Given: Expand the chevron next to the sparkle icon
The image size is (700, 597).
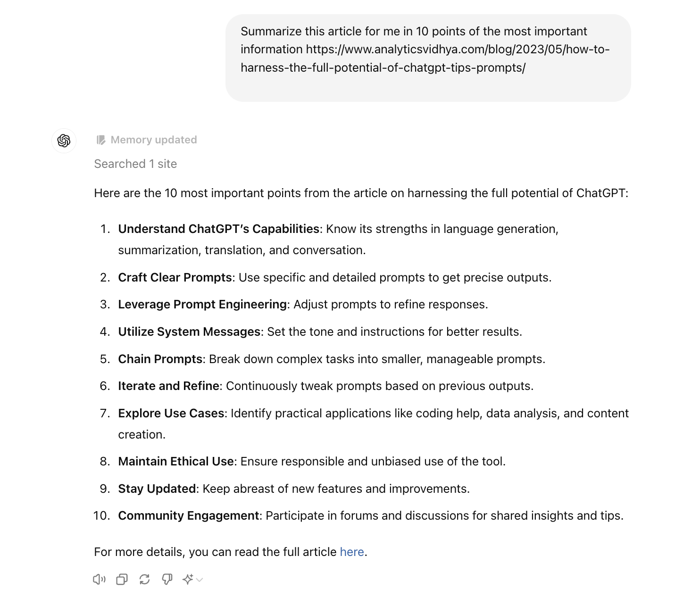Looking at the screenshot, I should tap(200, 580).
